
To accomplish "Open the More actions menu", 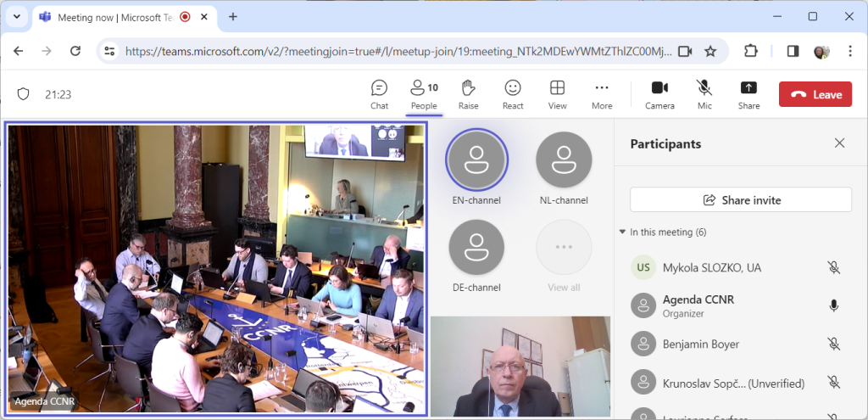I will (602, 94).
